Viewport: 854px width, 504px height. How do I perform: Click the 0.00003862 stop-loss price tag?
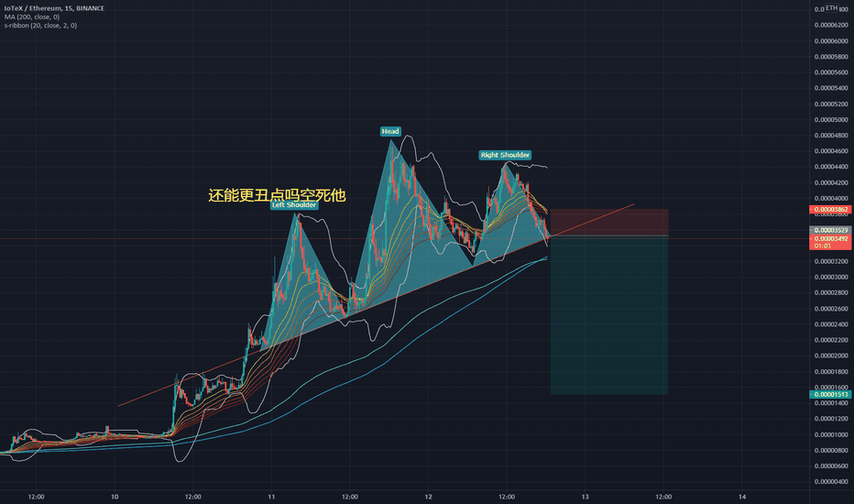(830, 209)
